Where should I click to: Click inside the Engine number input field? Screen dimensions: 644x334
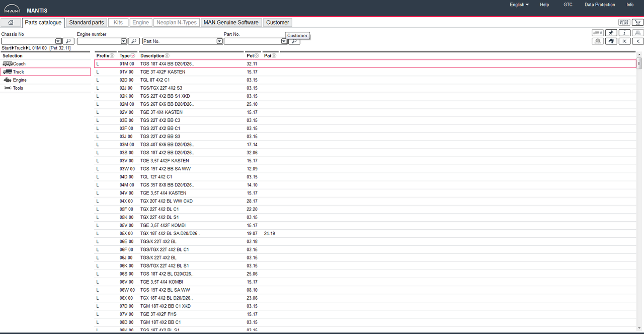pyautogui.click(x=99, y=41)
